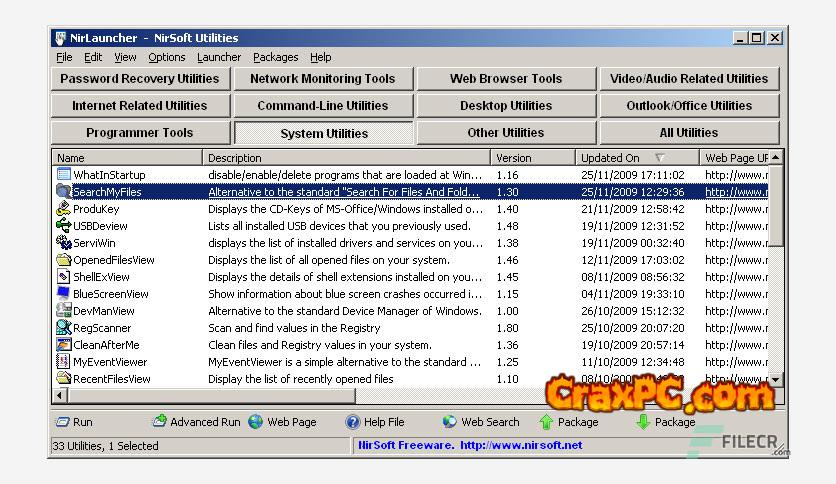Launch Web Search from bottom toolbar
The image size is (836, 484).
tap(450, 422)
